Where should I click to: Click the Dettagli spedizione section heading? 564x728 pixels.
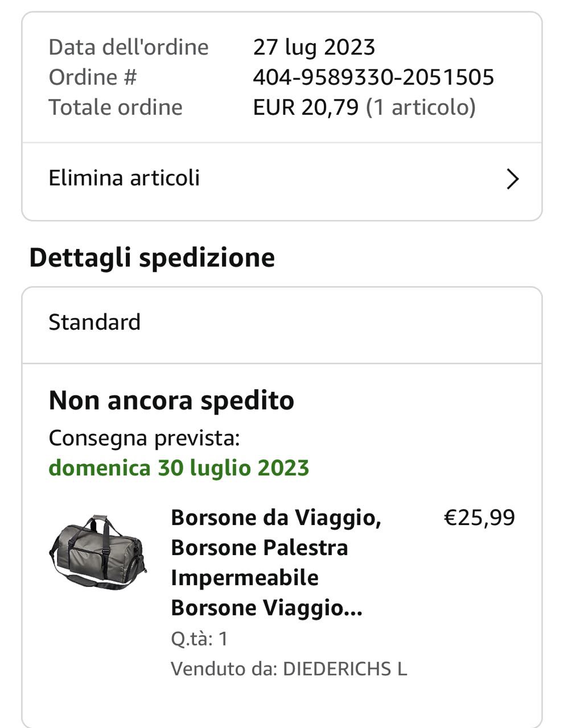152,258
